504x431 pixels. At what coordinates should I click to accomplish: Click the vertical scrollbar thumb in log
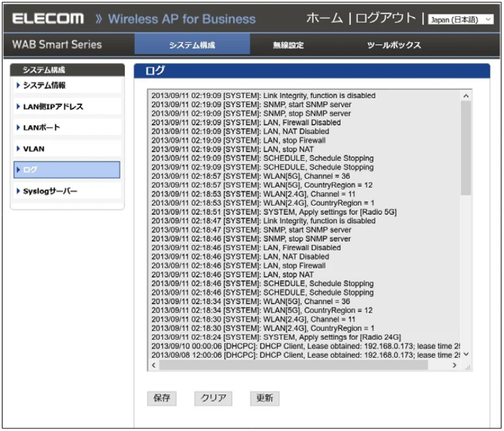465,148
